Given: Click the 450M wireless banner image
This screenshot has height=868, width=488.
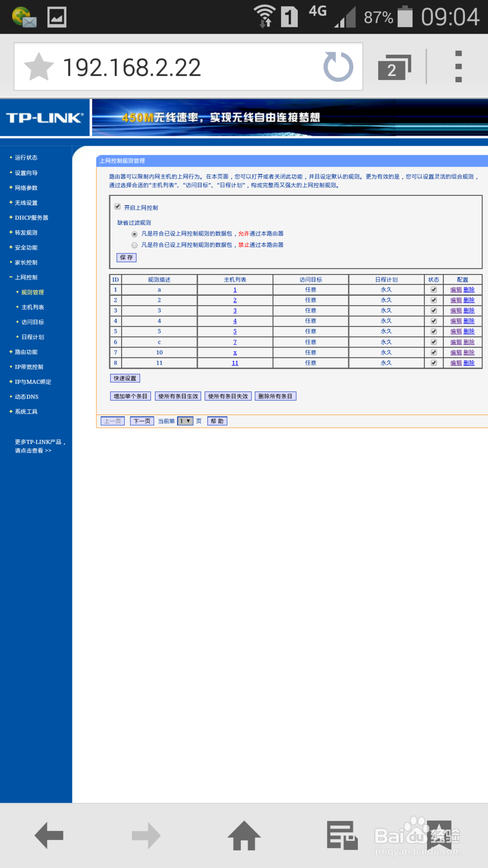Looking at the screenshot, I should [x=290, y=118].
